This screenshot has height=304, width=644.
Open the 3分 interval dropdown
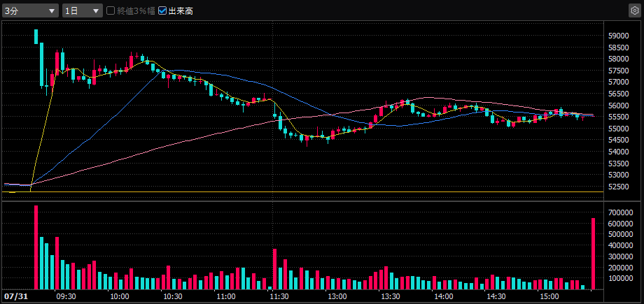pyautogui.click(x=30, y=11)
